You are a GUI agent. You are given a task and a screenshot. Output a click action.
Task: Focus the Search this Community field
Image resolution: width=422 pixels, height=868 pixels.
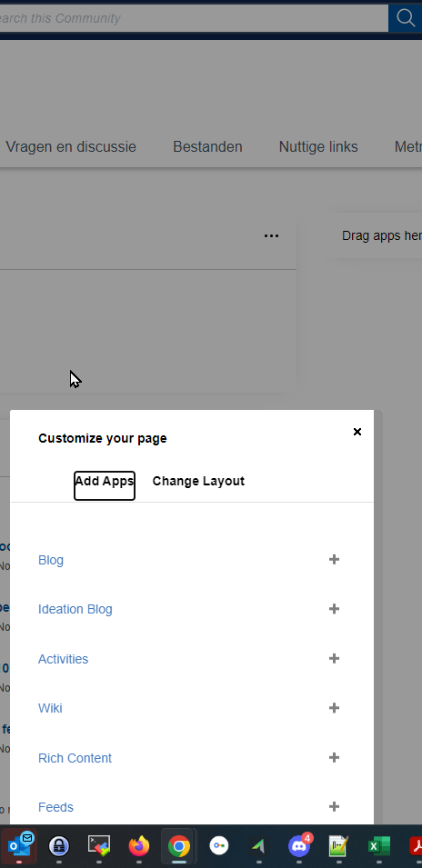(x=194, y=18)
